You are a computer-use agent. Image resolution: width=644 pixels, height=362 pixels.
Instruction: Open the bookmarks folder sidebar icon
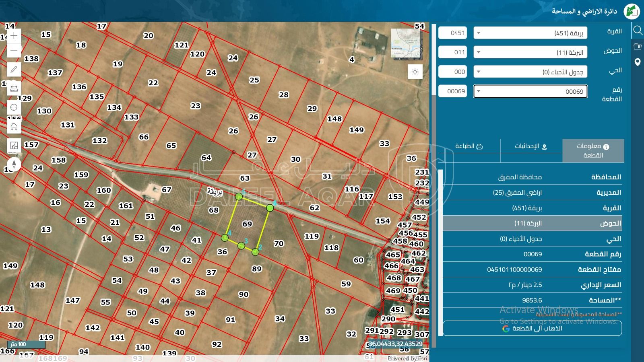point(638,47)
